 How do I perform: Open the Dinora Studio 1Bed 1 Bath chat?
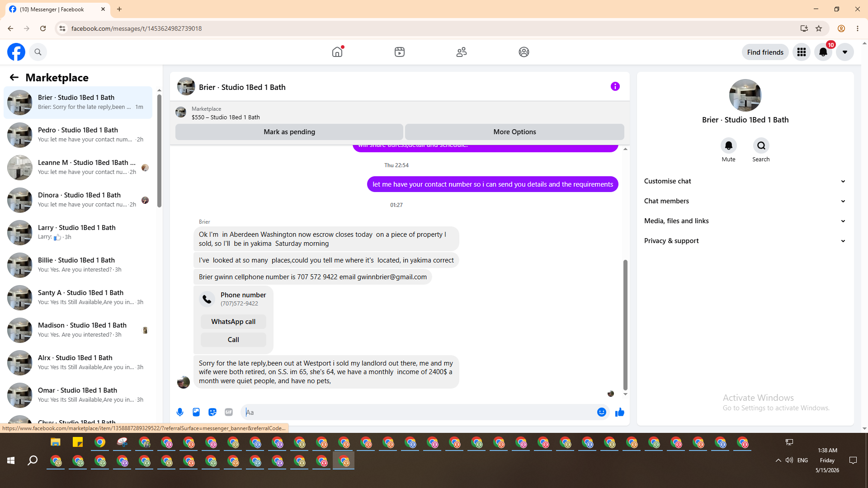tap(78, 200)
